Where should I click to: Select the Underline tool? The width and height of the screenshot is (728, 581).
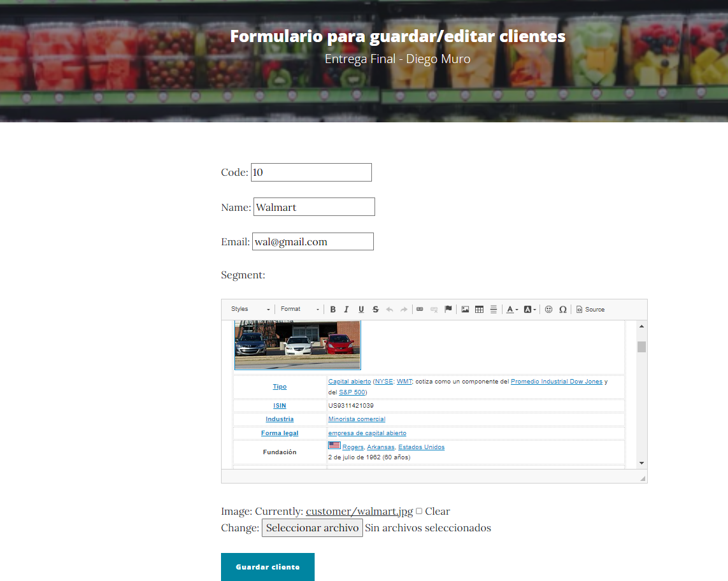pyautogui.click(x=361, y=309)
